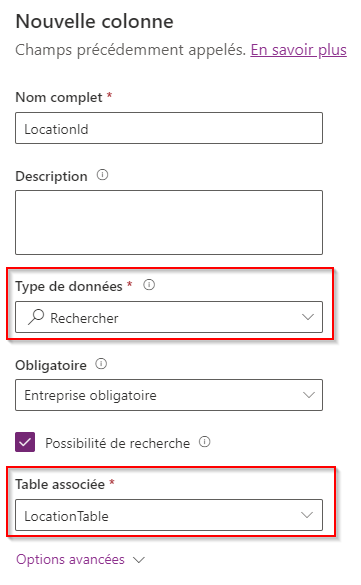Click inside the empty Description text box

169,222
